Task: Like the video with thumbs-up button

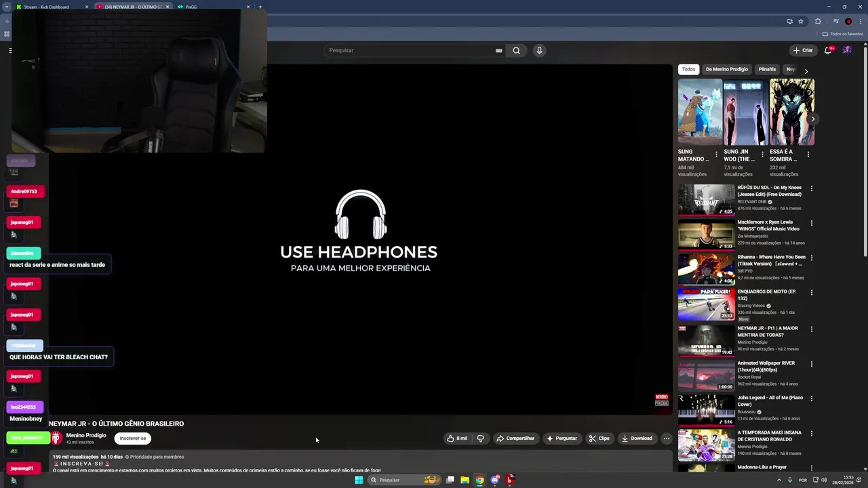Action: pos(458,439)
